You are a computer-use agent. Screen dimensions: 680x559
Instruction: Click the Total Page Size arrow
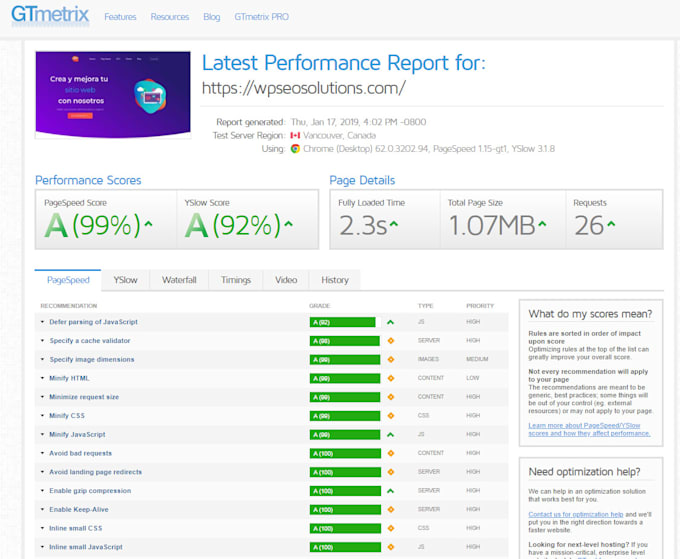tap(542, 224)
